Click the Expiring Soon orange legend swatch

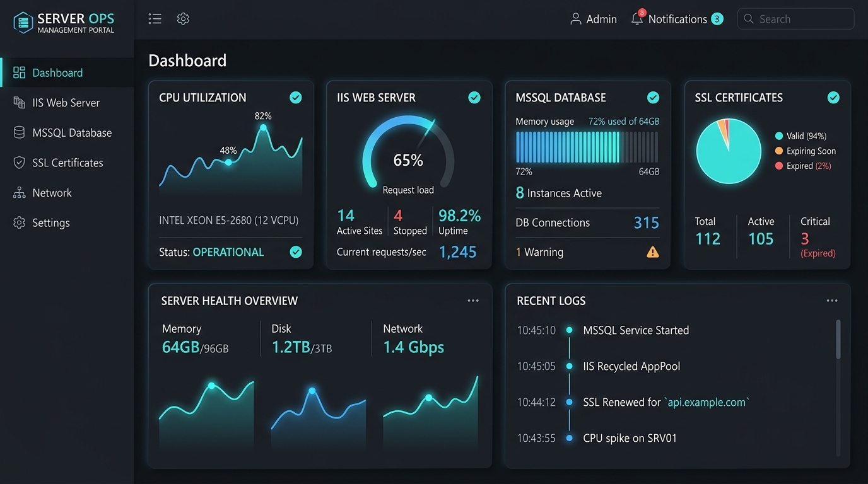click(x=779, y=151)
